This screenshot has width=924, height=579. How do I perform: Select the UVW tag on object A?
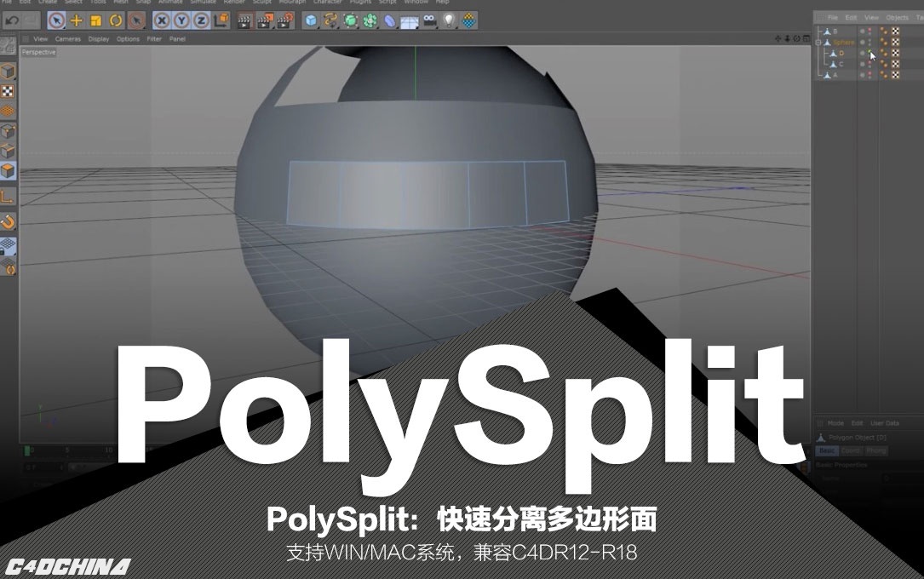896,76
